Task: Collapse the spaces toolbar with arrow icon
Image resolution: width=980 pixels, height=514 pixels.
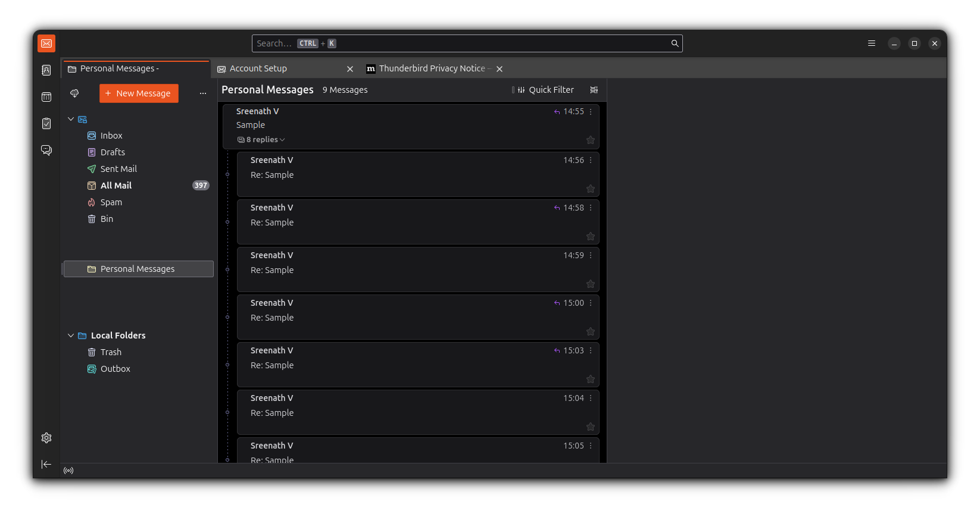Action: click(46, 464)
